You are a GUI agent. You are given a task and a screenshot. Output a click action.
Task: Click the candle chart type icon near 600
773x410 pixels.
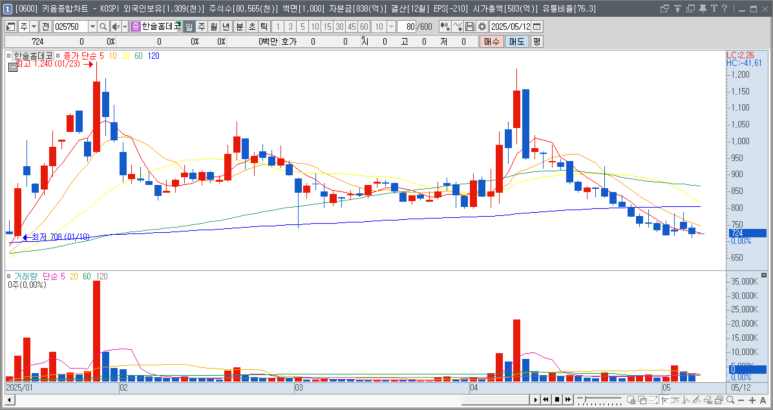click(x=445, y=27)
